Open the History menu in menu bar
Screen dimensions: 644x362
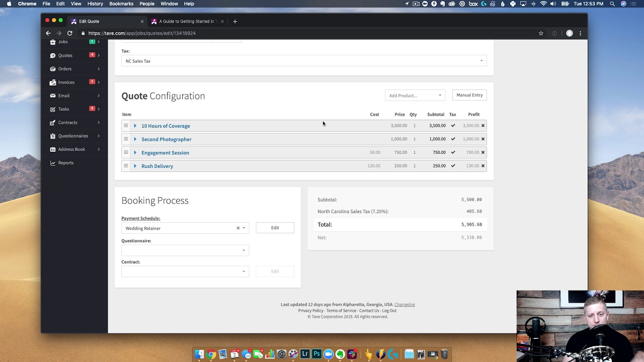point(95,4)
